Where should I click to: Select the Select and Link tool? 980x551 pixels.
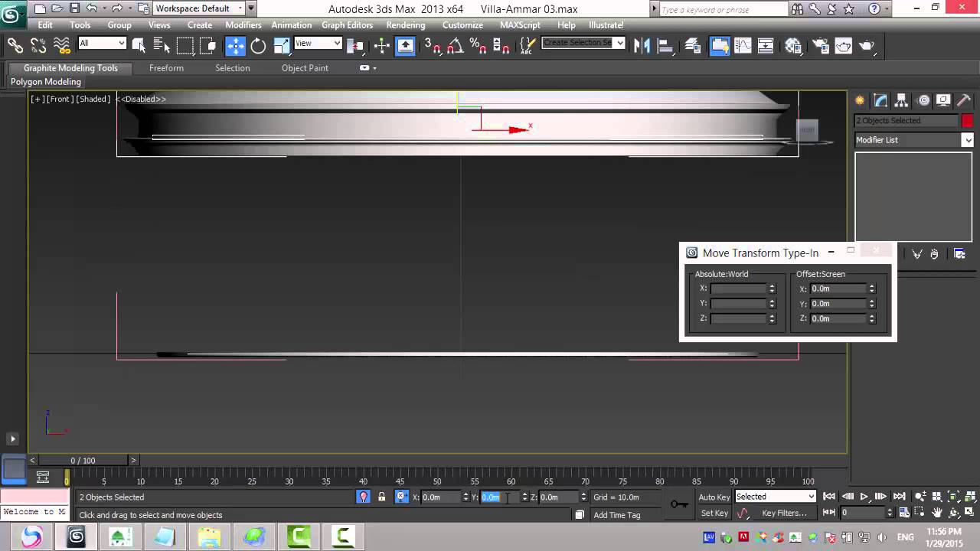(15, 46)
